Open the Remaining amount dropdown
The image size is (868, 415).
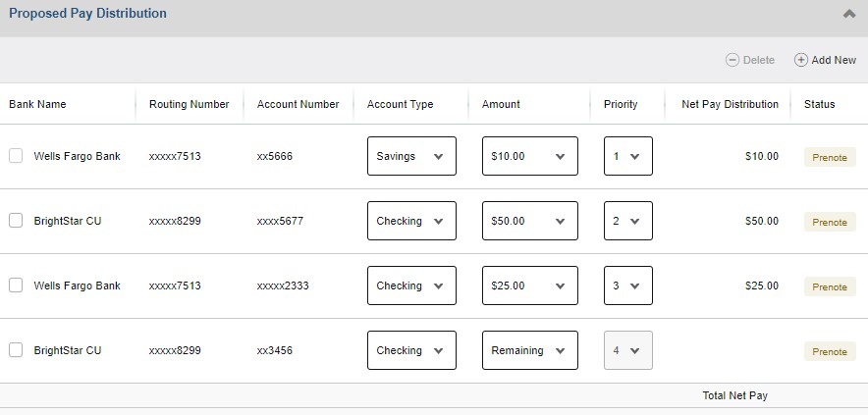pos(529,350)
